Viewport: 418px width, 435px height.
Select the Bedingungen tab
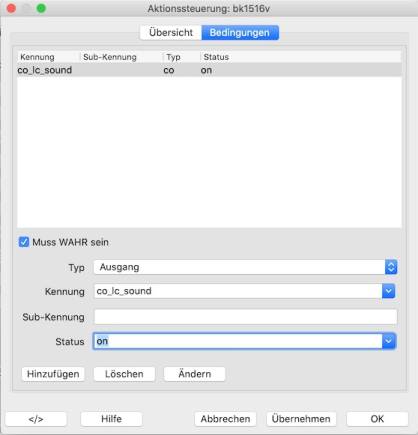[240, 33]
